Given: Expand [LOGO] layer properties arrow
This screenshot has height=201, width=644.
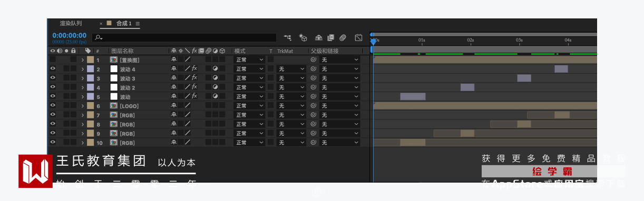Looking at the screenshot, I should [x=82, y=106].
